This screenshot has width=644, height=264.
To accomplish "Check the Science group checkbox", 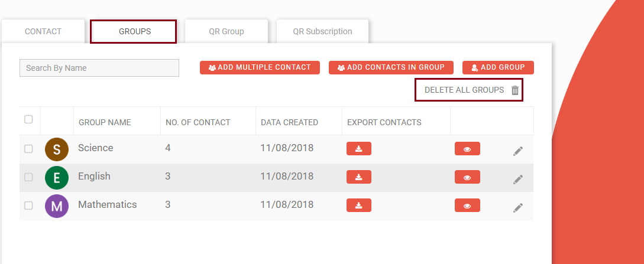I will pyautogui.click(x=28, y=149).
